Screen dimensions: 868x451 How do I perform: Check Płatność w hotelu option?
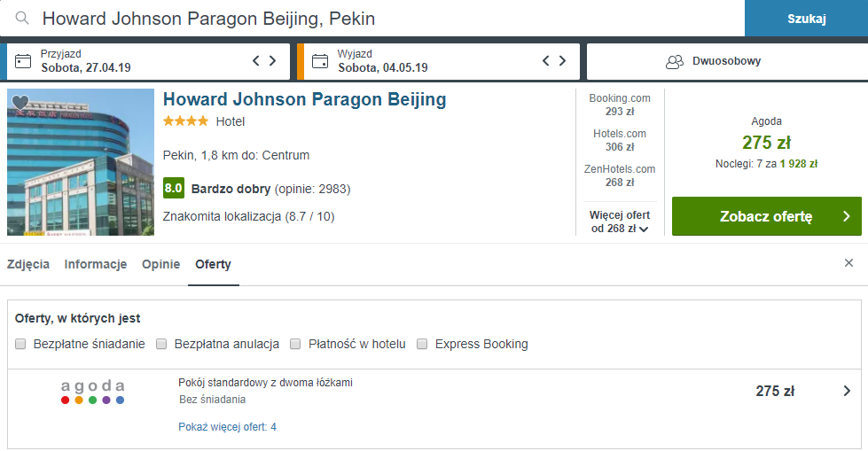pos(295,344)
